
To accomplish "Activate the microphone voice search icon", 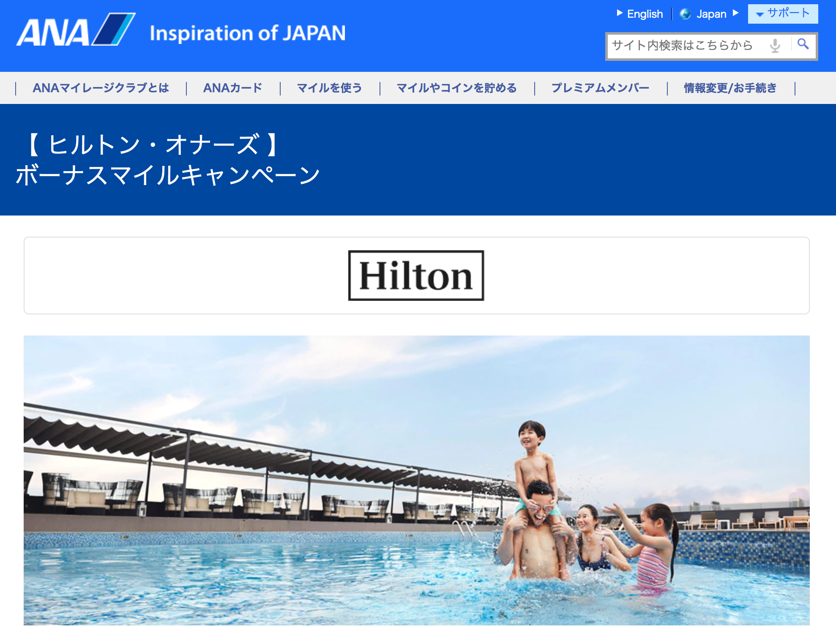I will click(775, 45).
